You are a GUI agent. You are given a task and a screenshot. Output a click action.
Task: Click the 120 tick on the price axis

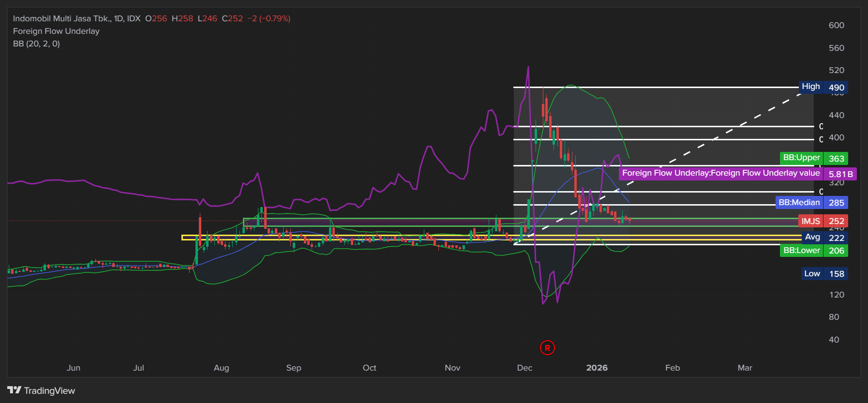tap(837, 295)
